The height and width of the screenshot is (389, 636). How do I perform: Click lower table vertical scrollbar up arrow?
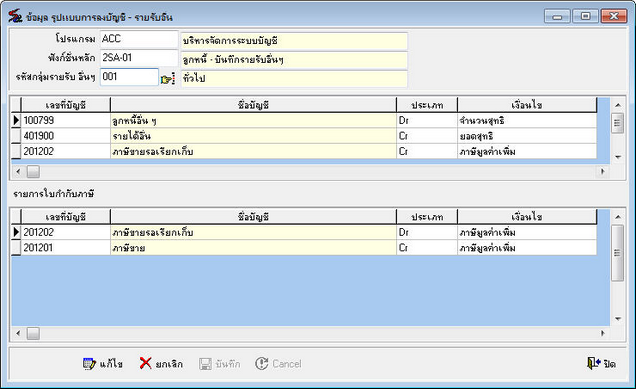[618, 217]
